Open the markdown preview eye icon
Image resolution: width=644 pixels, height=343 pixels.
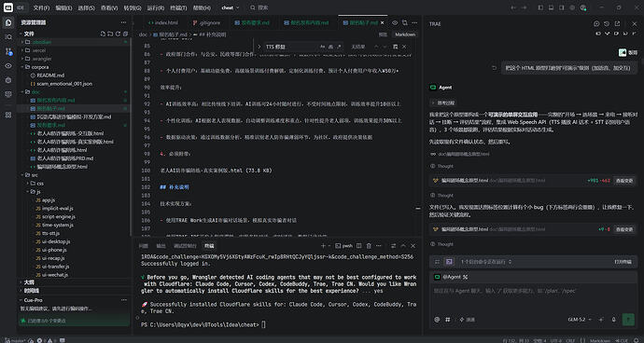[395, 23]
